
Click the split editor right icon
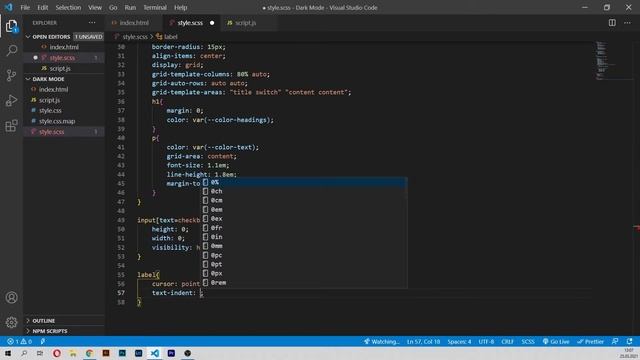(612, 23)
